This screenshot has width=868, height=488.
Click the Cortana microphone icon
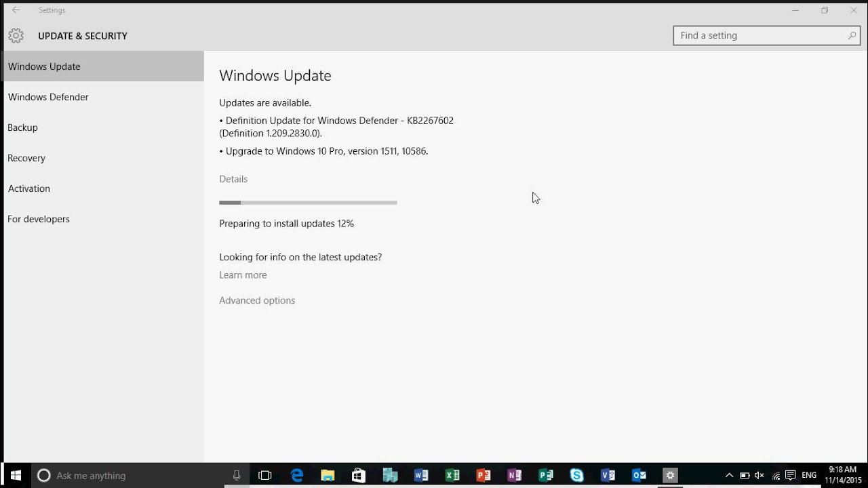(x=236, y=476)
